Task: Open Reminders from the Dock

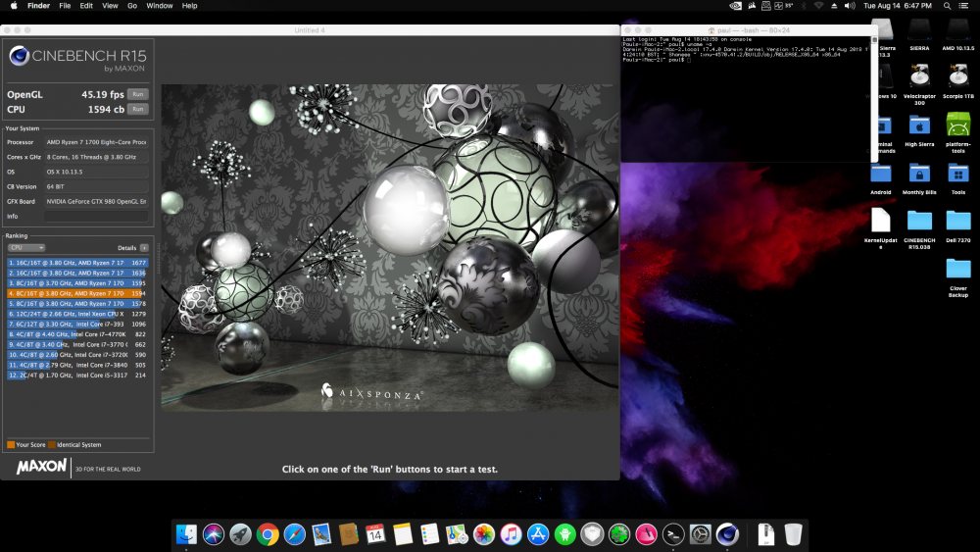Action: 430,534
